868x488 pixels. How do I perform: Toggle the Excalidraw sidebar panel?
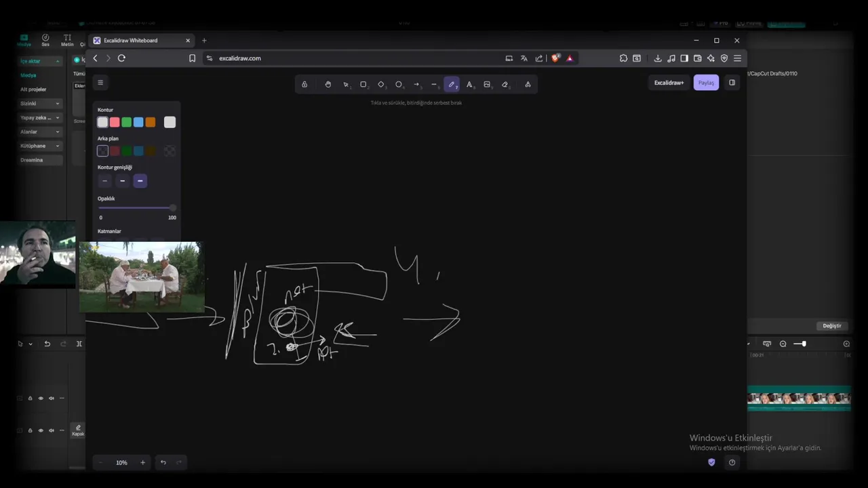[x=732, y=83]
